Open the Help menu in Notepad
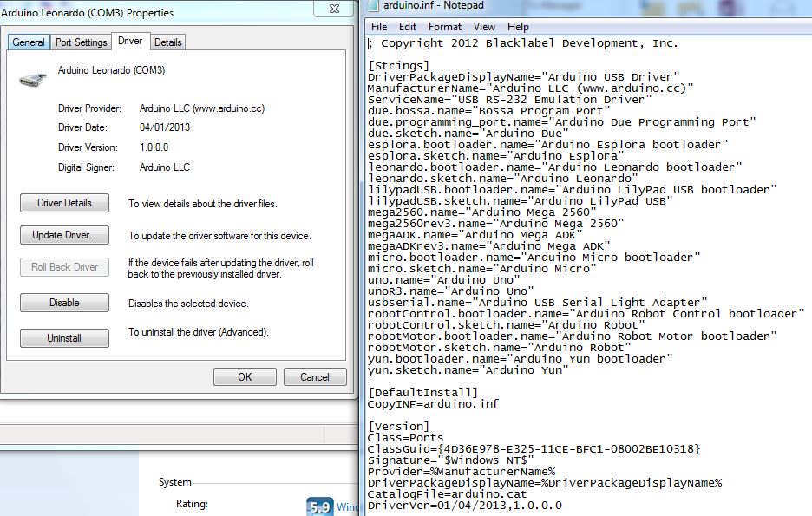The height and width of the screenshot is (516, 812). 518,27
